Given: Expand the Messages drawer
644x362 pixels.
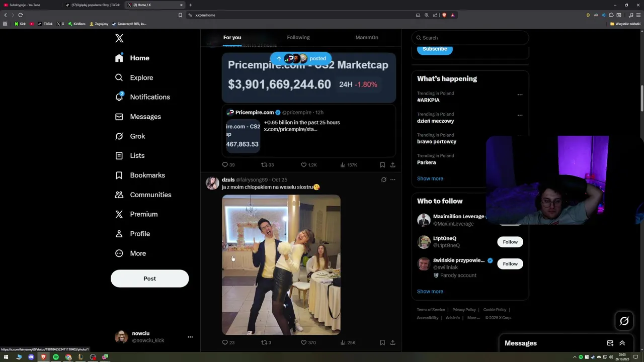Looking at the screenshot, I should 622,343.
